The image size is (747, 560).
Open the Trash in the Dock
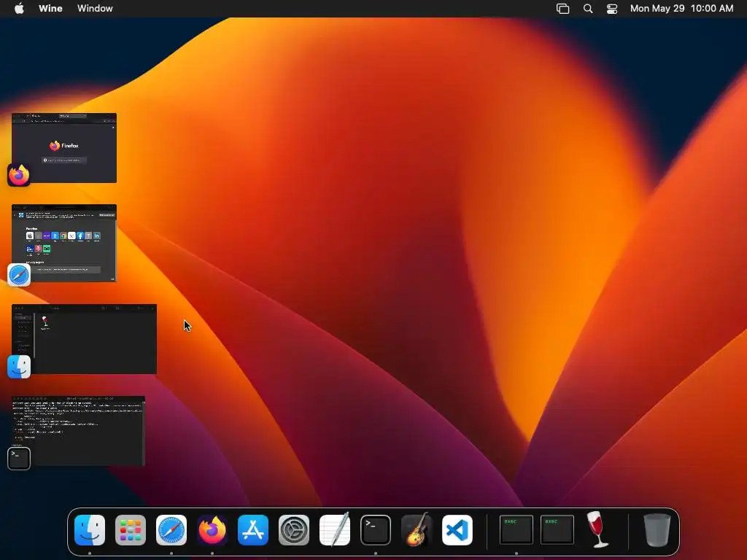[657, 529]
